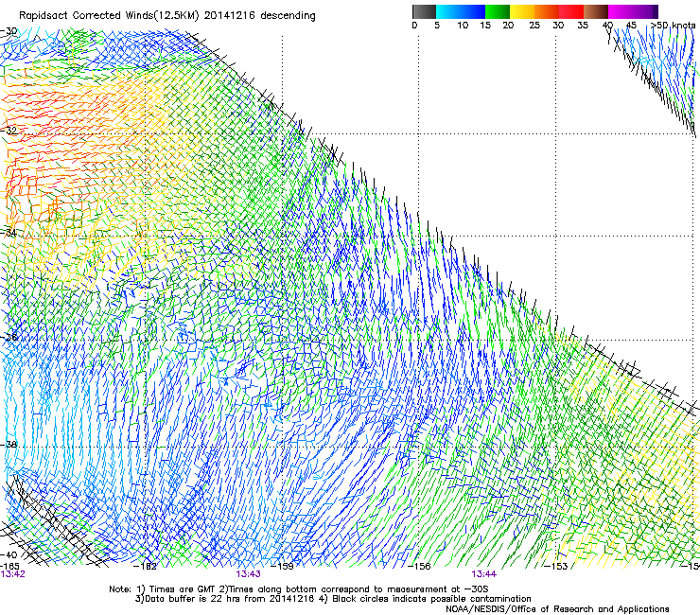Click the purple '13:42' time stamp

pos(12,574)
